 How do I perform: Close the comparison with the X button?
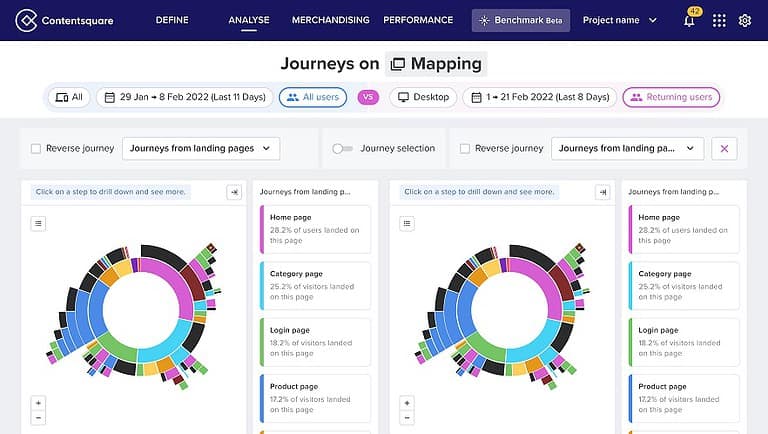[x=724, y=148]
